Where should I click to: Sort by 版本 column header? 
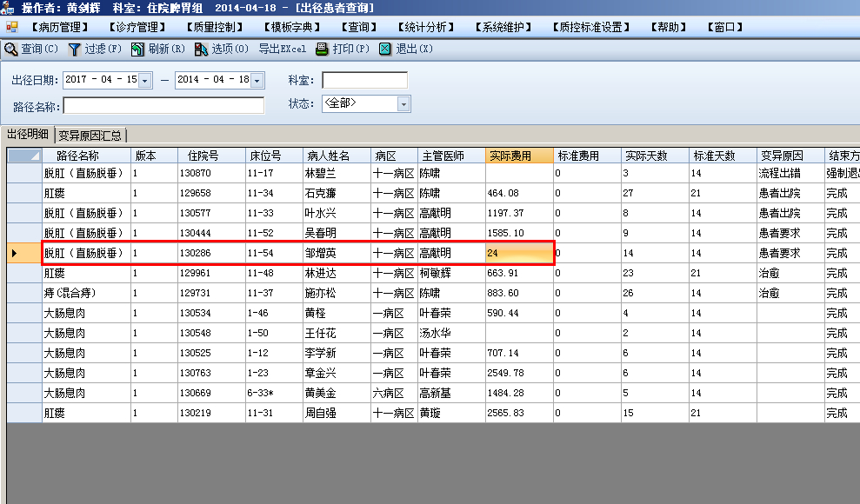click(x=154, y=156)
